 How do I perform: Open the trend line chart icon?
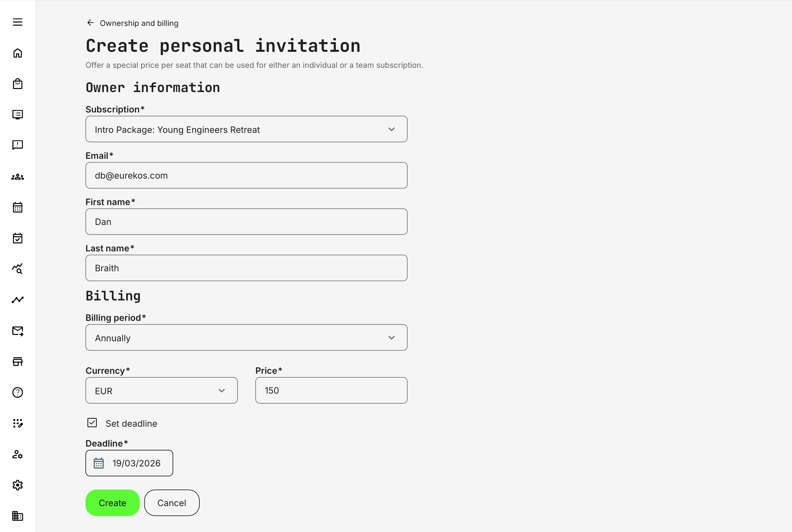17,299
